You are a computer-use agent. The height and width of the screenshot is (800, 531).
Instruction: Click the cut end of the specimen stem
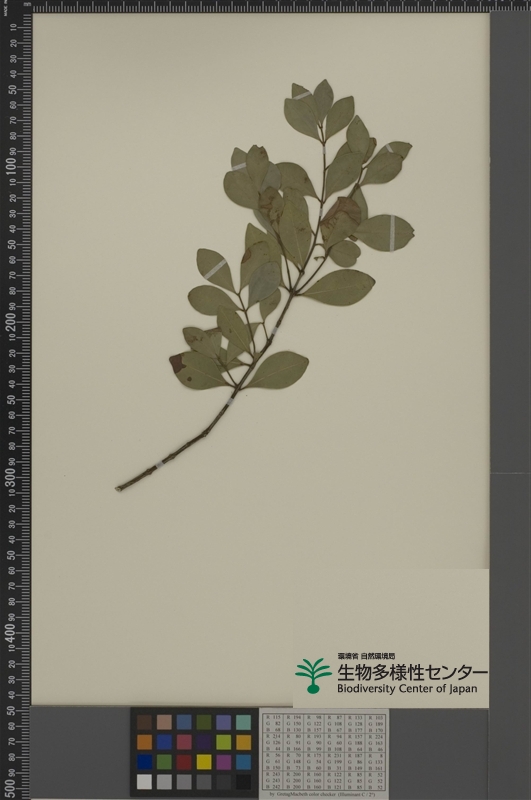tap(118, 489)
